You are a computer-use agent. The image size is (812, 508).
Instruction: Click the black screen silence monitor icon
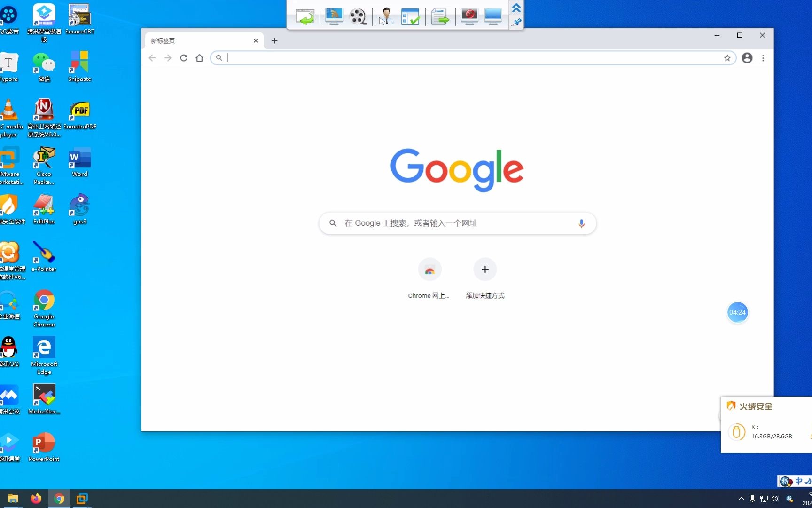click(x=469, y=16)
